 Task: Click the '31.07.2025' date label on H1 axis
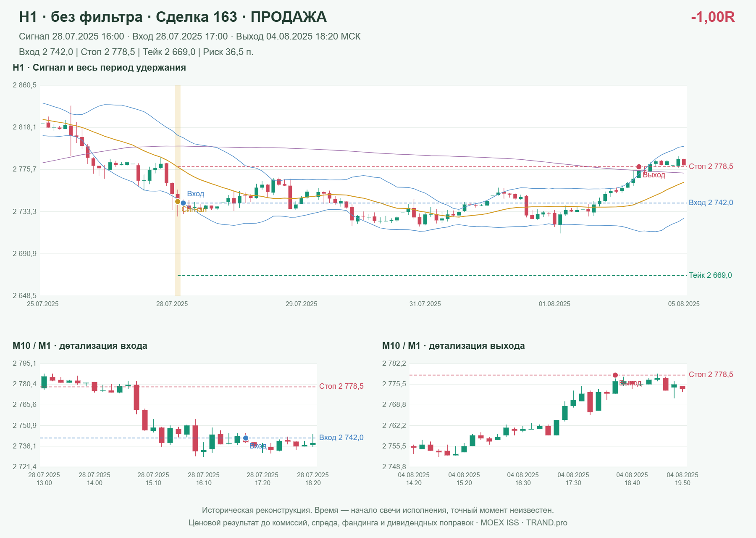click(x=425, y=304)
